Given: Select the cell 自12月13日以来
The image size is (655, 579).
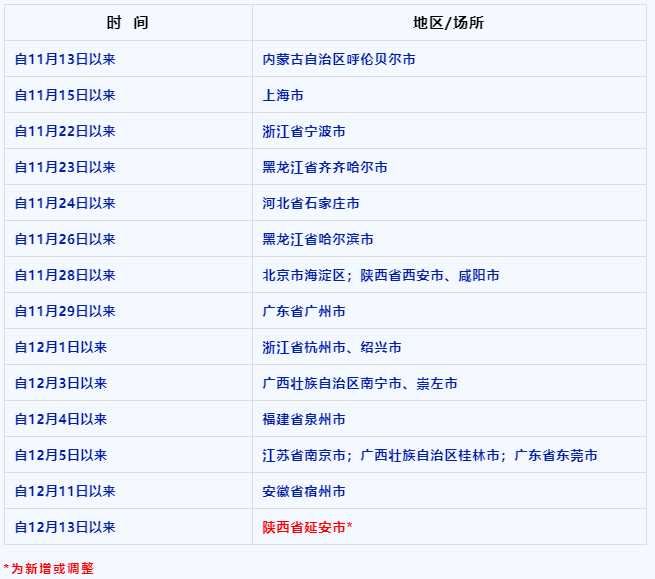Looking at the screenshot, I should click(128, 526).
